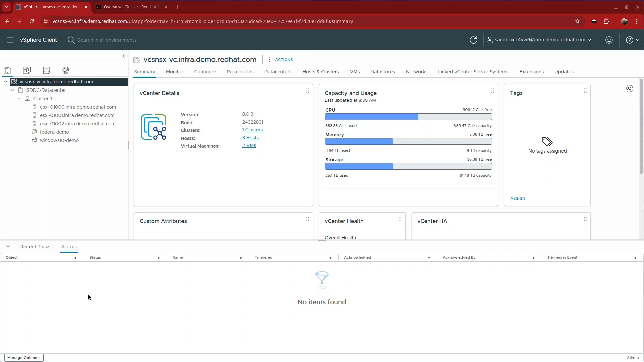Select the Hosts and Clusters inventory view

[x=7, y=70]
